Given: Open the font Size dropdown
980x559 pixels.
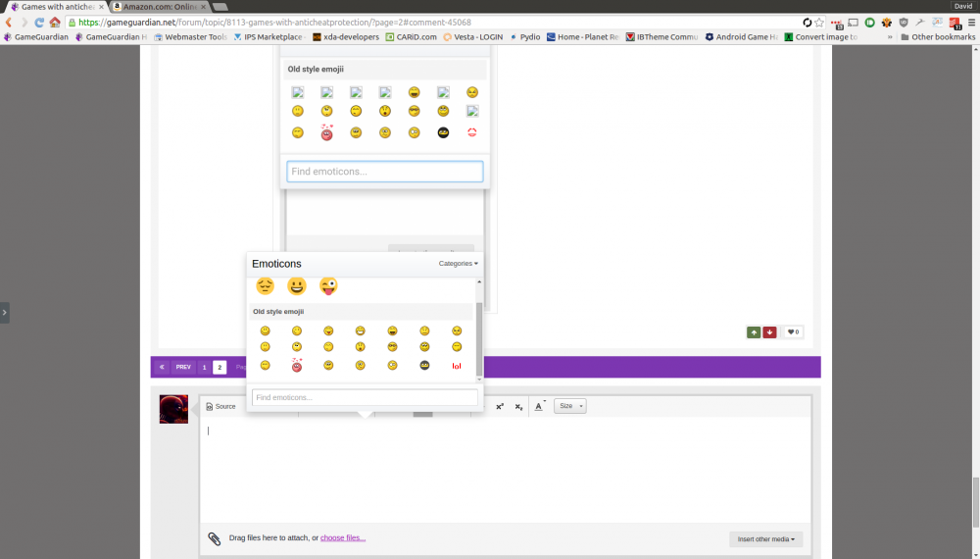Looking at the screenshot, I should pos(569,406).
